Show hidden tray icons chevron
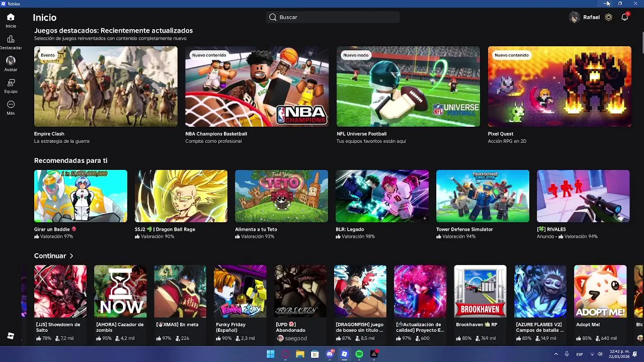Image resolution: width=644 pixels, height=362 pixels. coord(556,354)
